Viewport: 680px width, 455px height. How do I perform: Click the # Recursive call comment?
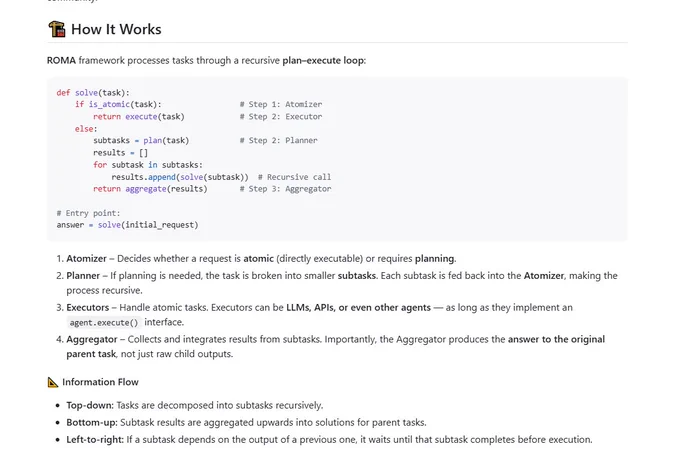click(x=294, y=177)
